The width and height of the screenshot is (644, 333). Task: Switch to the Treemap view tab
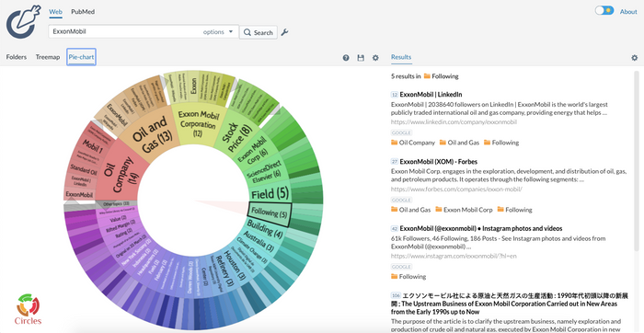click(48, 57)
